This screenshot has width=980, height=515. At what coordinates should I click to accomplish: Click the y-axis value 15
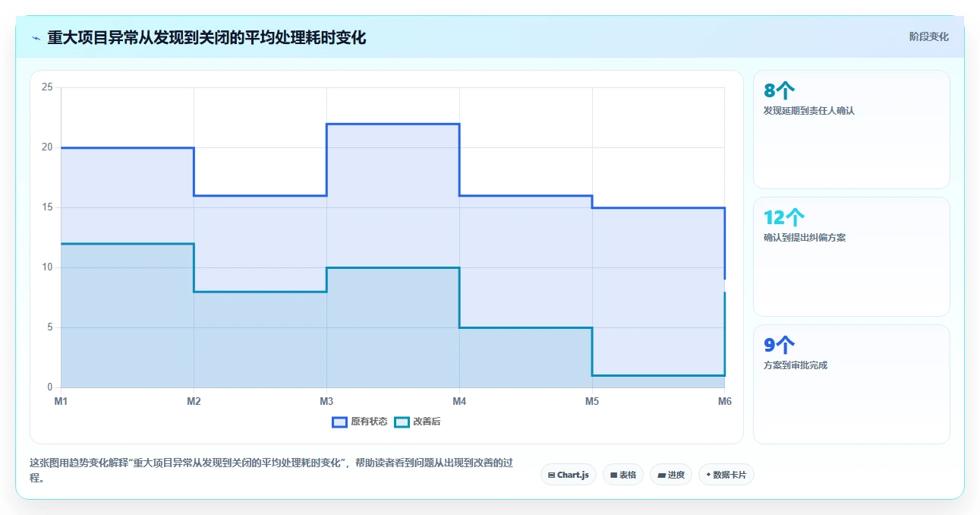[47, 207]
